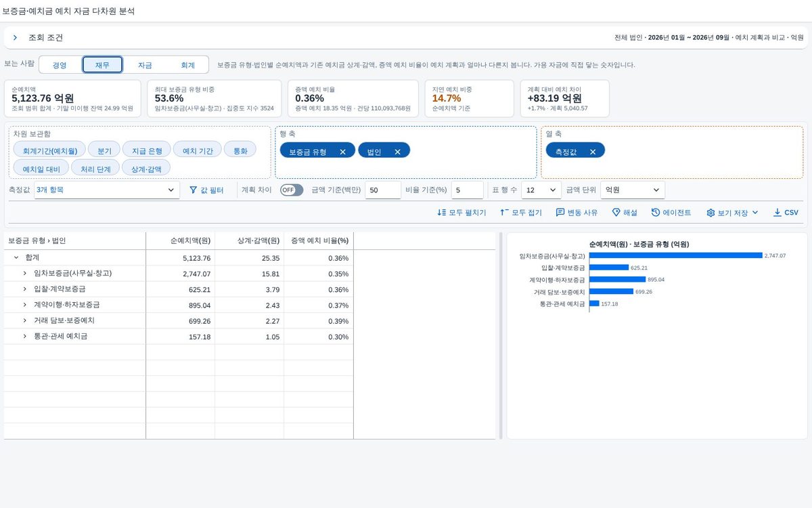Open 변동 사유 comment icon
This screenshot has height=508, width=812.
(x=560, y=213)
